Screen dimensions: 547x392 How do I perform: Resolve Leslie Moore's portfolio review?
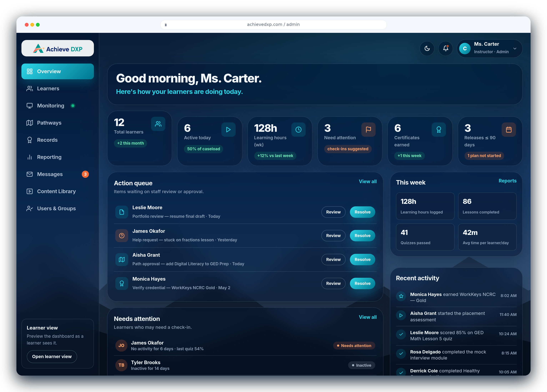362,212
